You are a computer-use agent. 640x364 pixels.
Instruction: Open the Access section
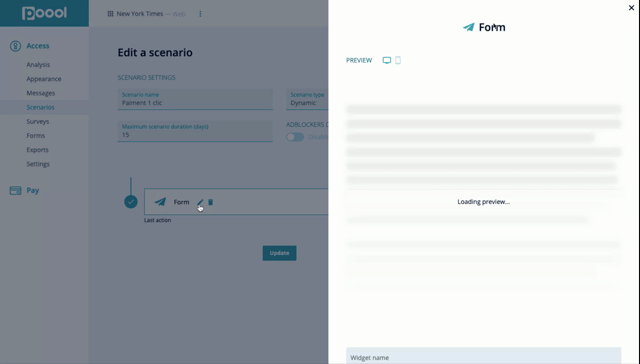coord(38,46)
